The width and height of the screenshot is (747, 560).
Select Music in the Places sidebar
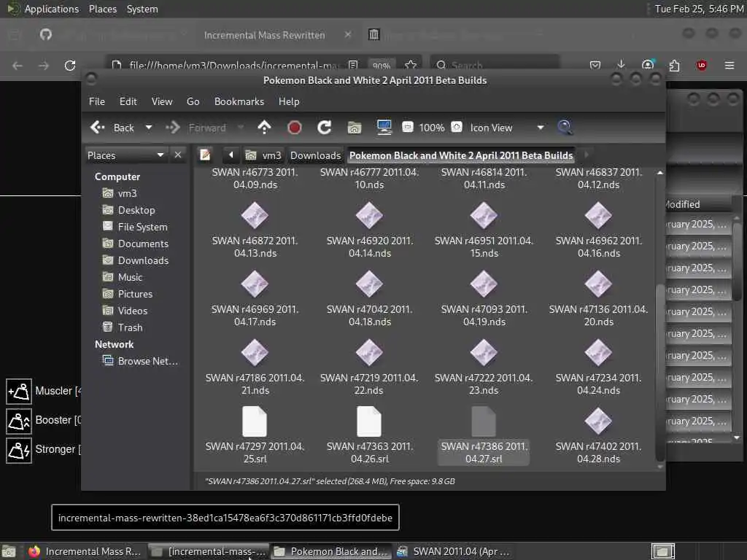tap(130, 277)
